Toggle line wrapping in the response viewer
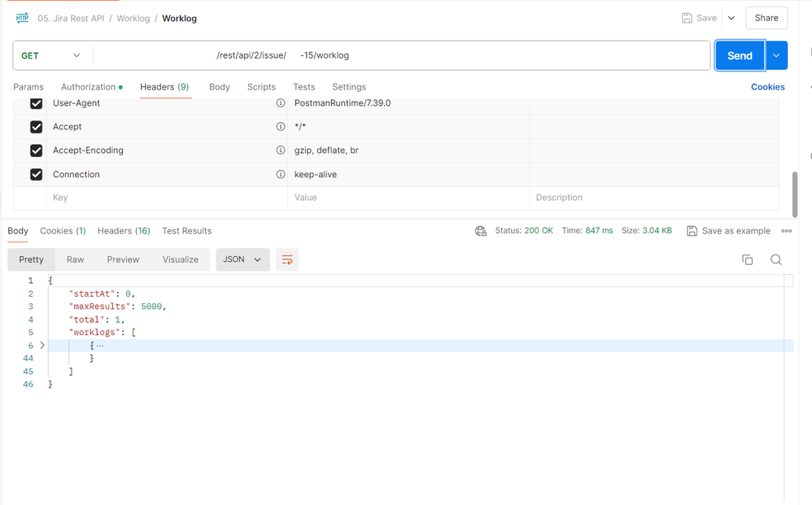Viewport: 812px width, 505px height. point(286,259)
